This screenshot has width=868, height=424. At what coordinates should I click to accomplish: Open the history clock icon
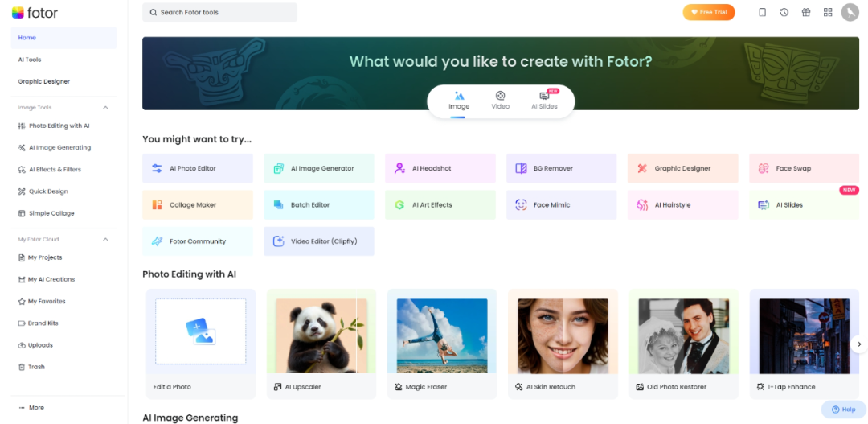point(784,12)
